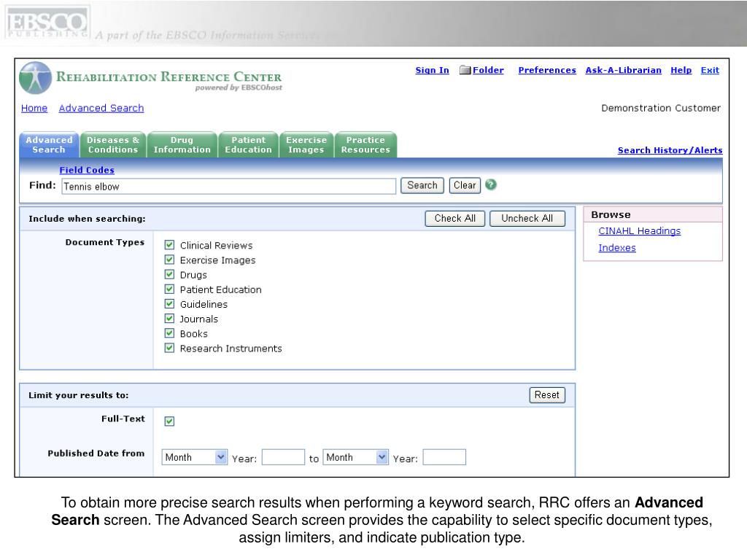Click the Search button
The width and height of the screenshot is (747, 560).
[x=422, y=185]
